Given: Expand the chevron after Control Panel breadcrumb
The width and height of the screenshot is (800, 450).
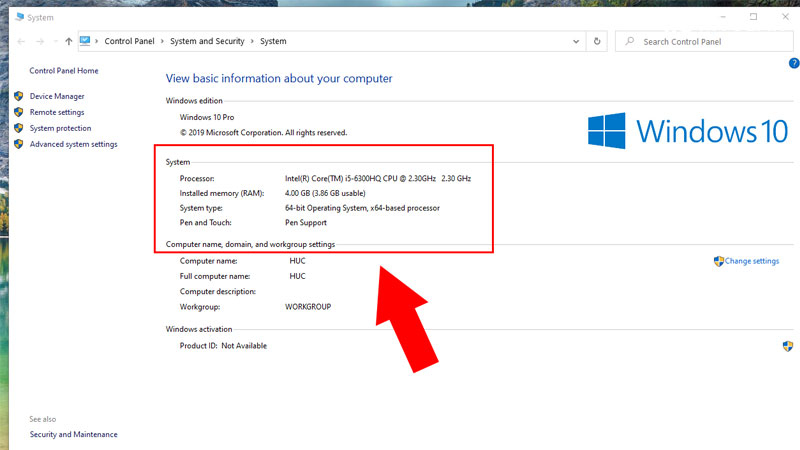Looking at the screenshot, I should click(x=162, y=41).
